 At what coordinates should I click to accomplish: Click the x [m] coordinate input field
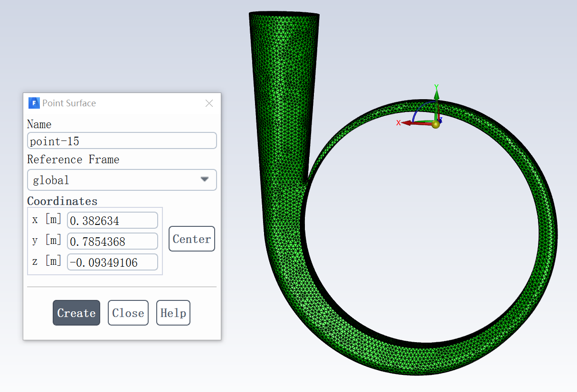pos(112,220)
